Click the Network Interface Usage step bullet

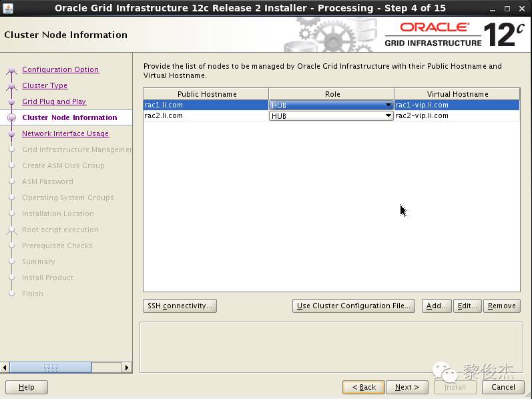point(12,133)
